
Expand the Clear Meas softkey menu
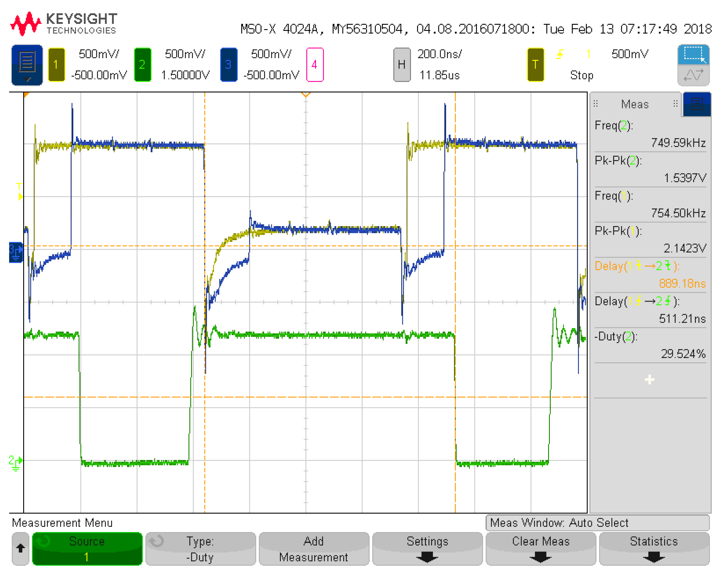point(541,549)
